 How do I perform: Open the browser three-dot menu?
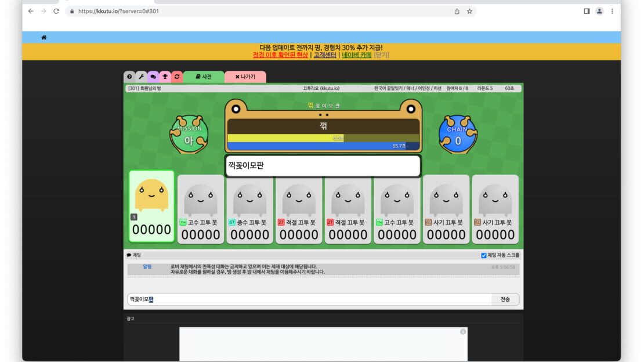pyautogui.click(x=612, y=12)
